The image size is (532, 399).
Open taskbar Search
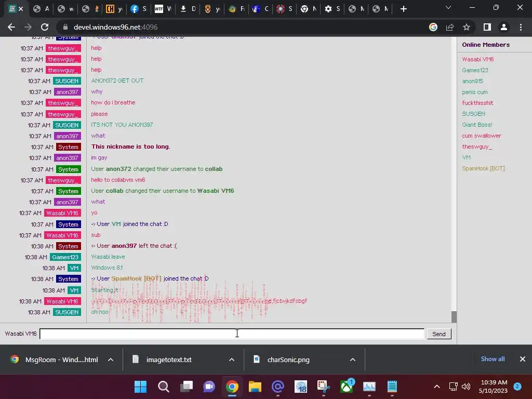pos(164,387)
